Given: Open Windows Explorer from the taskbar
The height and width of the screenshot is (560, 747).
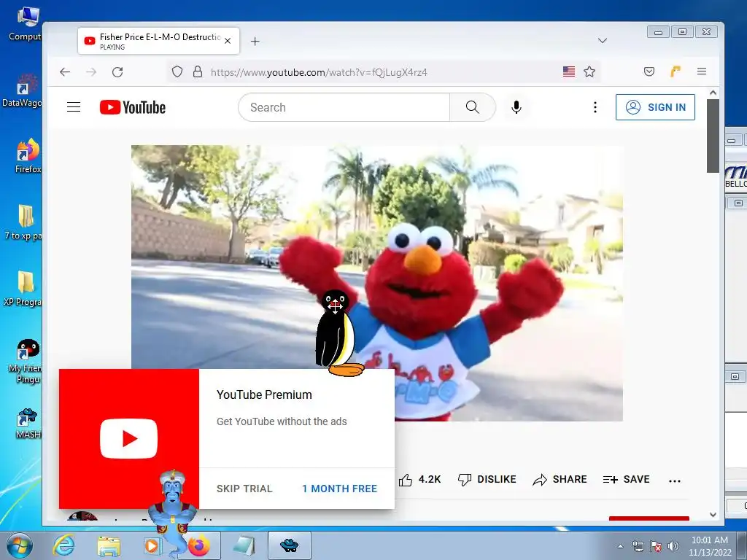Looking at the screenshot, I should [x=109, y=545].
